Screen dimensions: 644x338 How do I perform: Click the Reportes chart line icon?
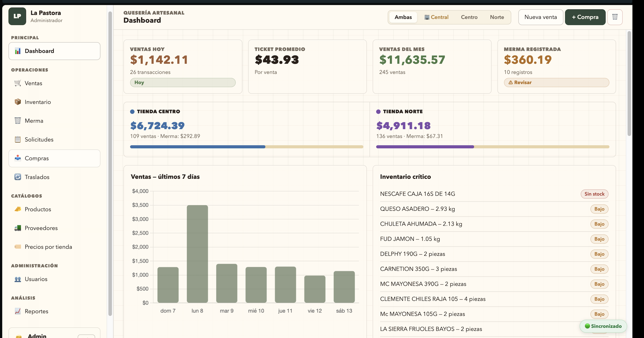coord(17,311)
